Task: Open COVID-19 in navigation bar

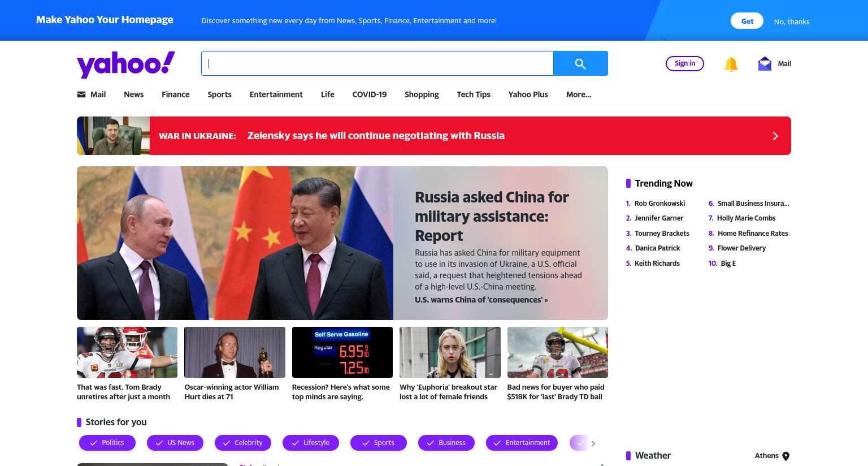Action: pyautogui.click(x=370, y=94)
